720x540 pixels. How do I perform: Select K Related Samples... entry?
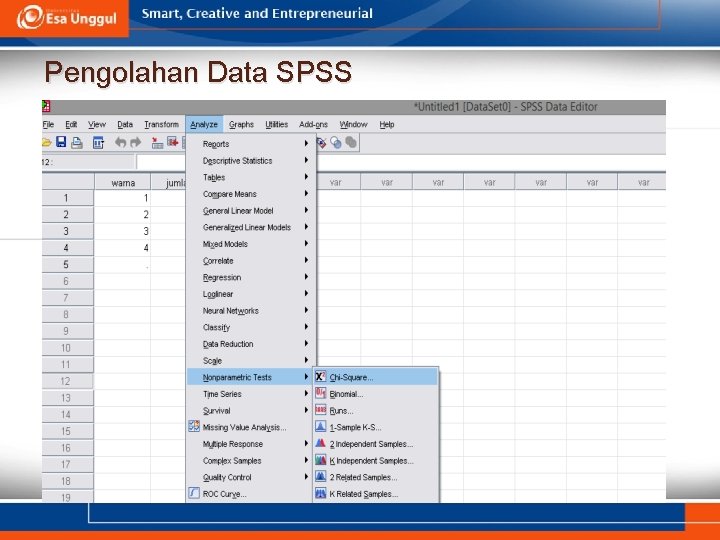tap(376, 494)
